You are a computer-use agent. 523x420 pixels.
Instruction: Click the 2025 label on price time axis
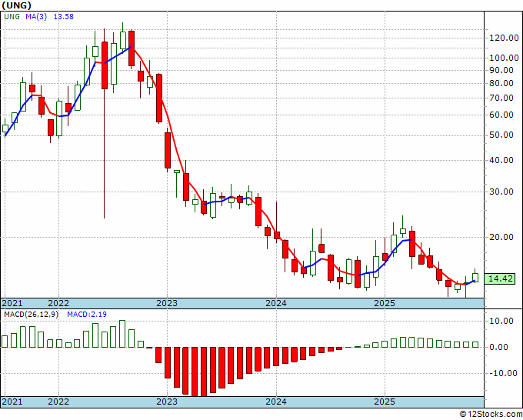[x=385, y=303]
